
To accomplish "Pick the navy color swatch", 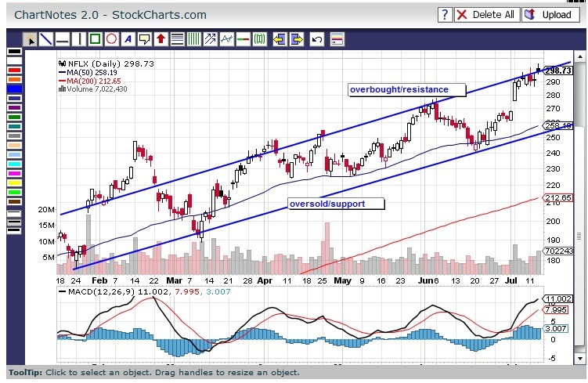I will click(x=15, y=98).
